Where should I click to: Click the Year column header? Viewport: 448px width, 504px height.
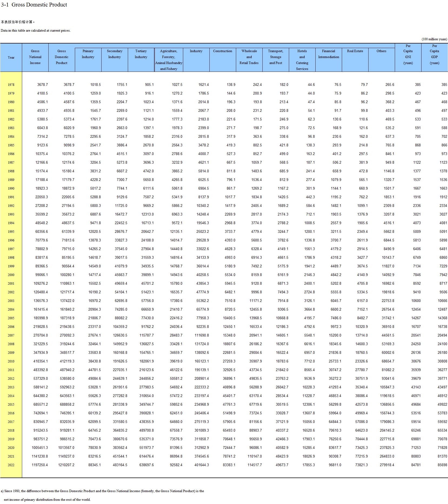click(11, 58)
